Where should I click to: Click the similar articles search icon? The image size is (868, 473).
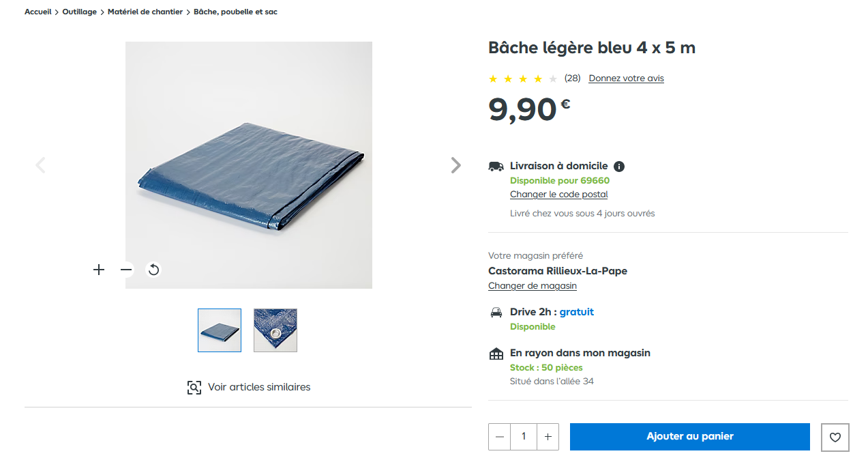coord(194,387)
